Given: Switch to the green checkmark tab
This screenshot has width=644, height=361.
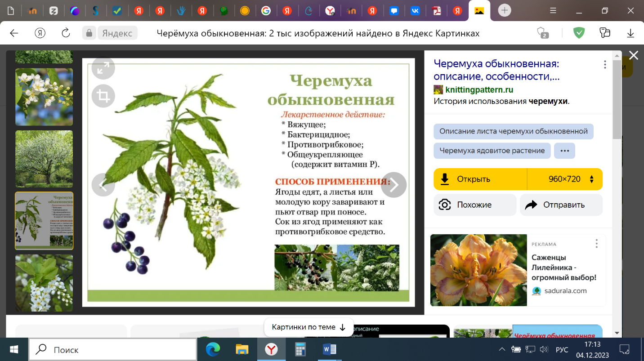Looking at the screenshot, I should coord(117,11).
